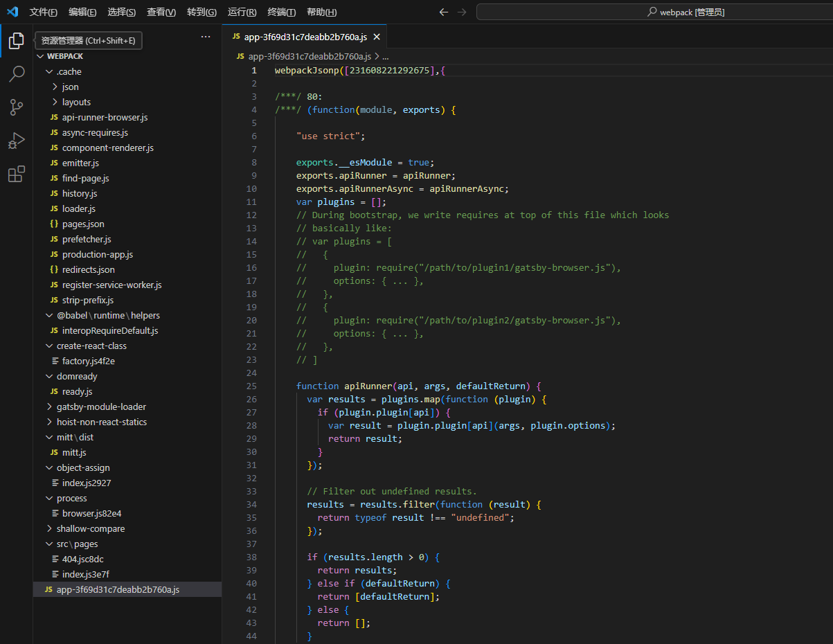This screenshot has height=644, width=833.
Task: Open production-app.js file
Action: [x=127, y=254]
